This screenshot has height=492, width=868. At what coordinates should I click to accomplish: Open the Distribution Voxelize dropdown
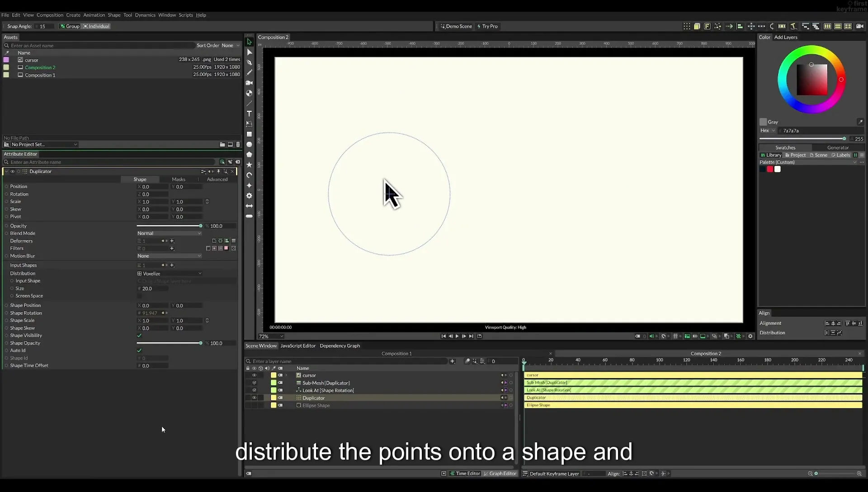coord(169,274)
